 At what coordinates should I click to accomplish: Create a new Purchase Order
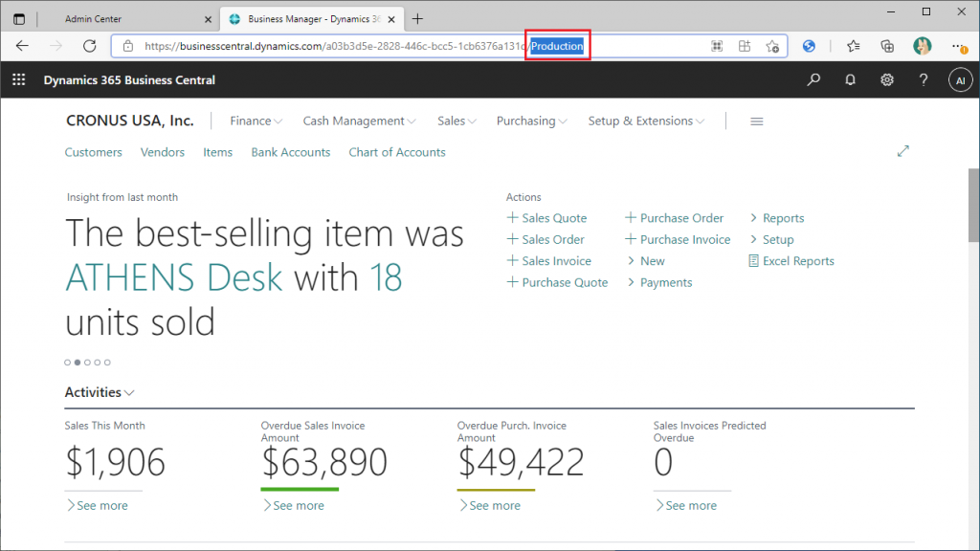pos(675,218)
